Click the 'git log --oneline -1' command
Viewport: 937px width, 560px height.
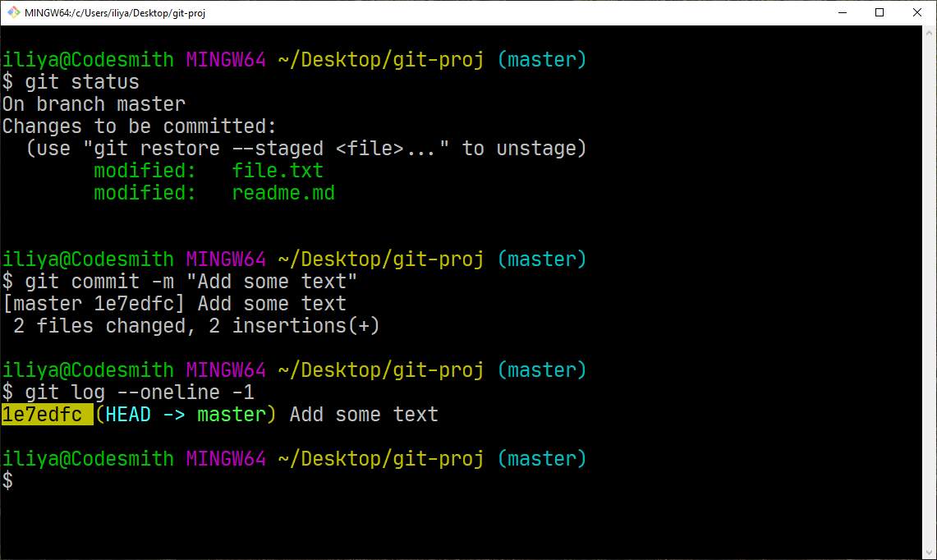(140, 392)
